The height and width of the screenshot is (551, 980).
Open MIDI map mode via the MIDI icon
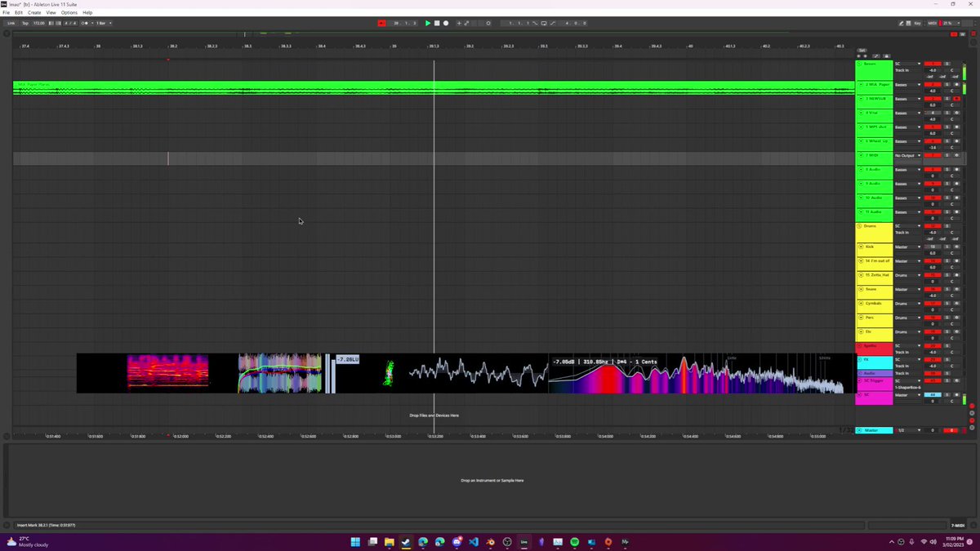(x=932, y=23)
